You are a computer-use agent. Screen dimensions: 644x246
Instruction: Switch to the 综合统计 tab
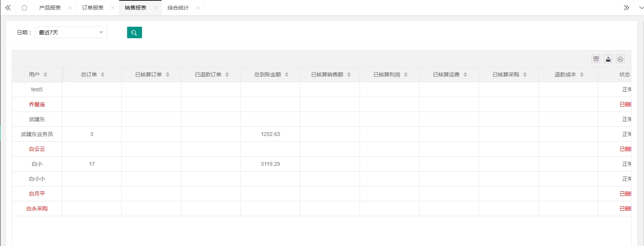pos(178,8)
